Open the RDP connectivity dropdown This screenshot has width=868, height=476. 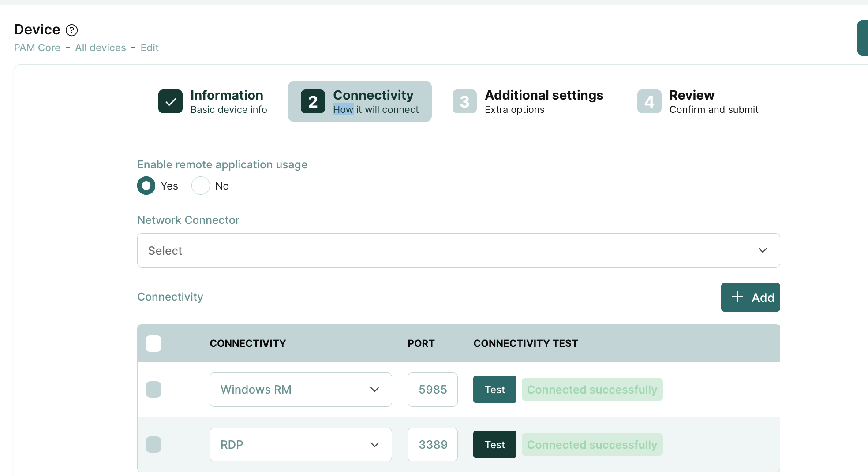click(x=301, y=444)
